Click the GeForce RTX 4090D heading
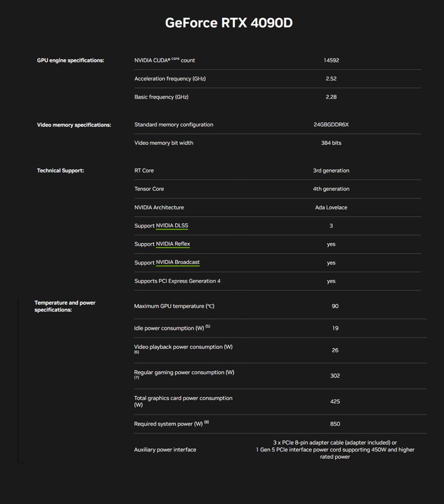Image resolution: width=444 pixels, height=504 pixels. click(229, 23)
